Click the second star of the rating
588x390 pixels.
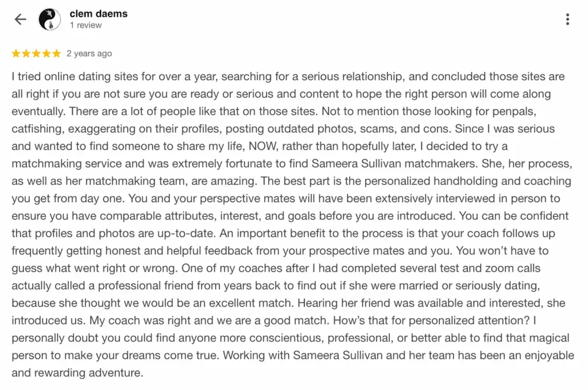pos(26,53)
